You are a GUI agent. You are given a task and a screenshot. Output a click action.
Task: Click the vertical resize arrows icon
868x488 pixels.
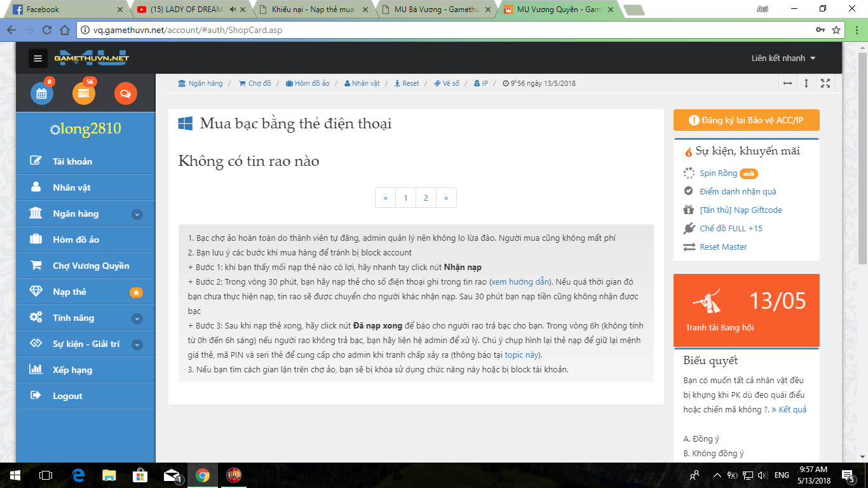(806, 83)
